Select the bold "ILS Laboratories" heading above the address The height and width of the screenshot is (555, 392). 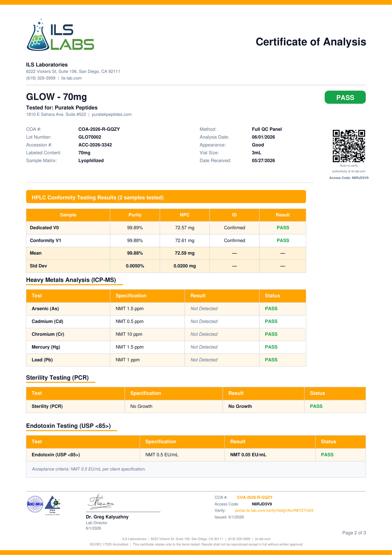(x=47, y=65)
